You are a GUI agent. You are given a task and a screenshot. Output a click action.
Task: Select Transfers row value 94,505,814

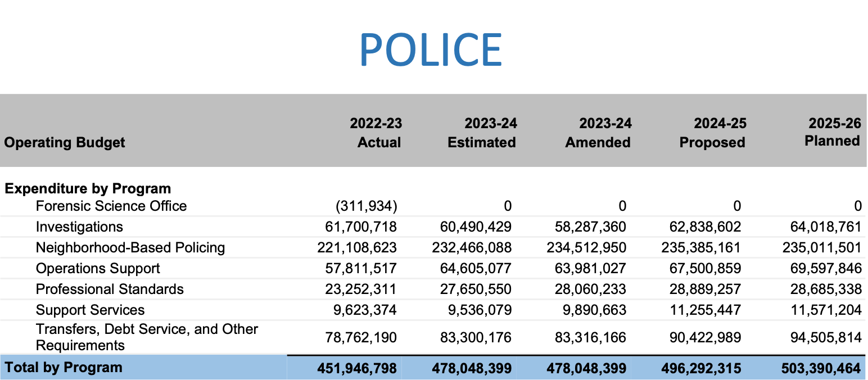click(x=826, y=338)
